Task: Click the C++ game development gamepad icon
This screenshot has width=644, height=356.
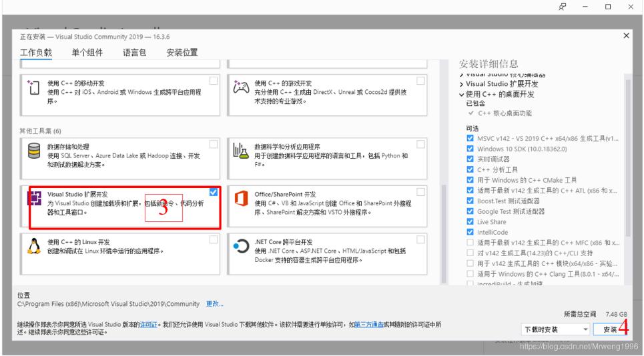Action: click(241, 87)
